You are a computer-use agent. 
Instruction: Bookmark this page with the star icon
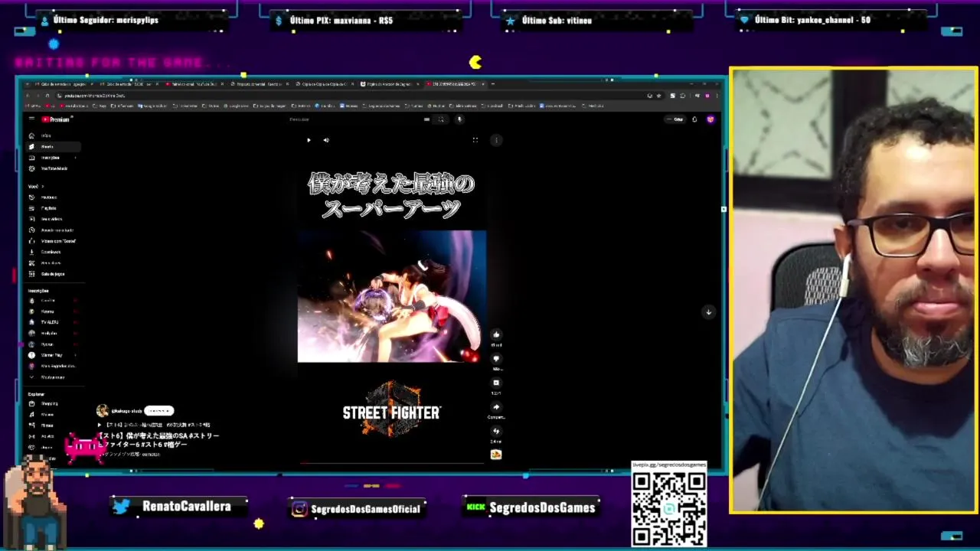(x=659, y=96)
